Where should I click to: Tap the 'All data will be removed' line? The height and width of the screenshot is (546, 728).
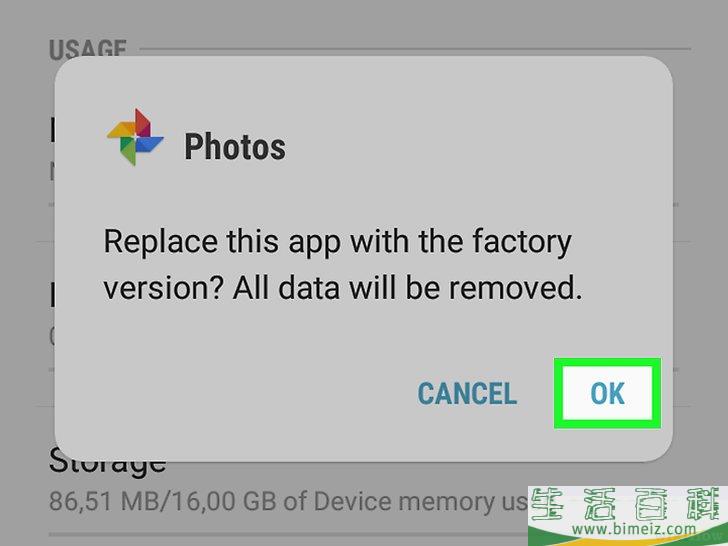pyautogui.click(x=408, y=288)
